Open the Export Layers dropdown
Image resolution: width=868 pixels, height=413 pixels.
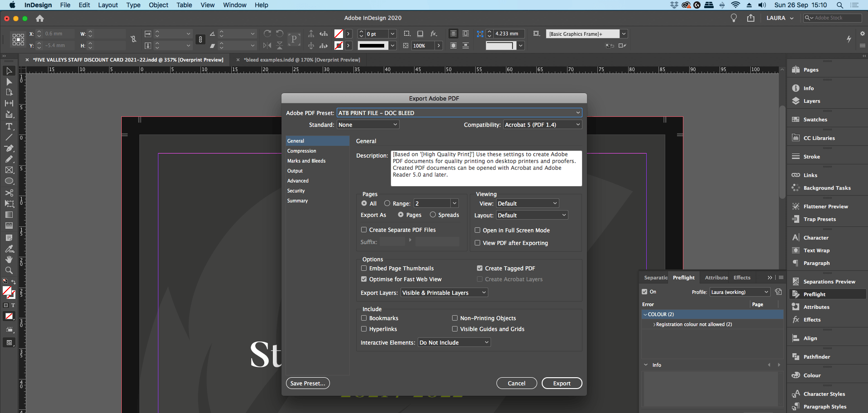click(x=444, y=293)
